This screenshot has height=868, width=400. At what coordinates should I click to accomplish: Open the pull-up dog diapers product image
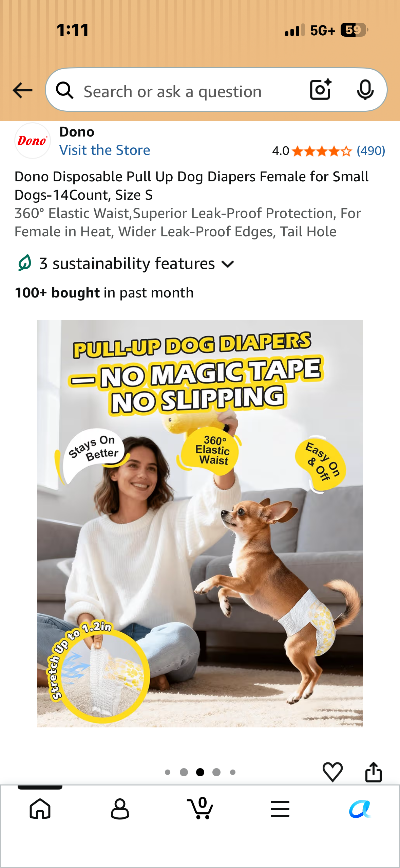pos(200,523)
